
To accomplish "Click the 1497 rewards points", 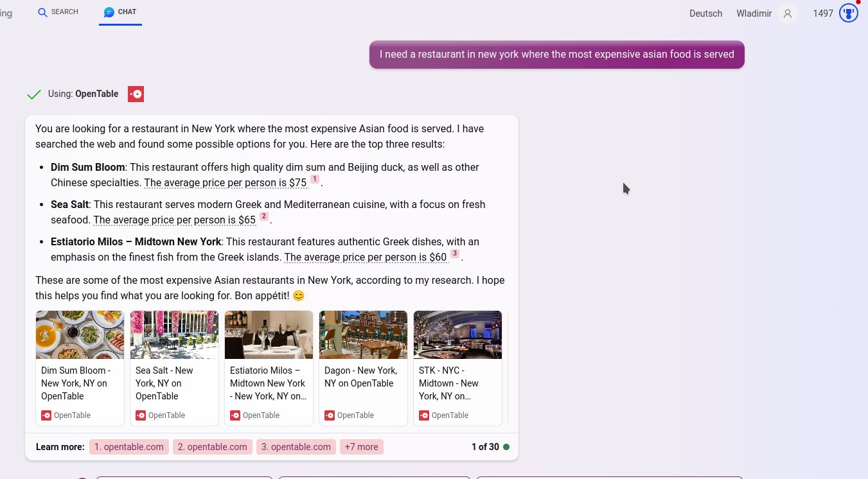I will [x=823, y=13].
